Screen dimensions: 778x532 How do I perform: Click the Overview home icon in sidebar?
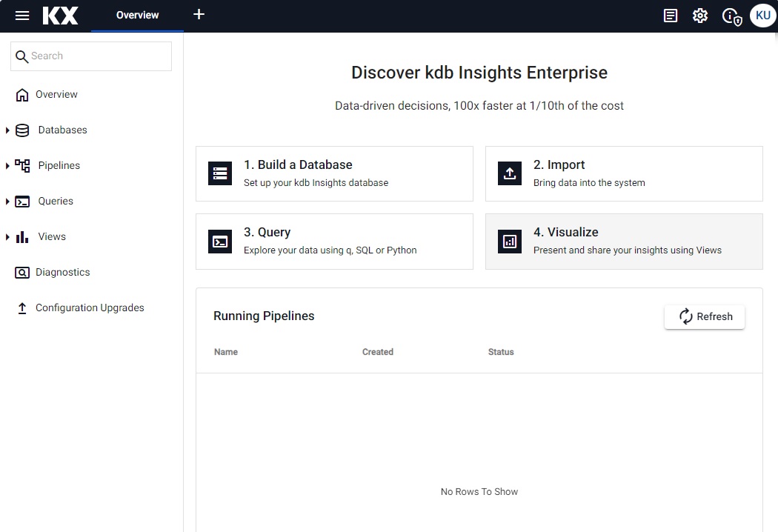coord(22,95)
